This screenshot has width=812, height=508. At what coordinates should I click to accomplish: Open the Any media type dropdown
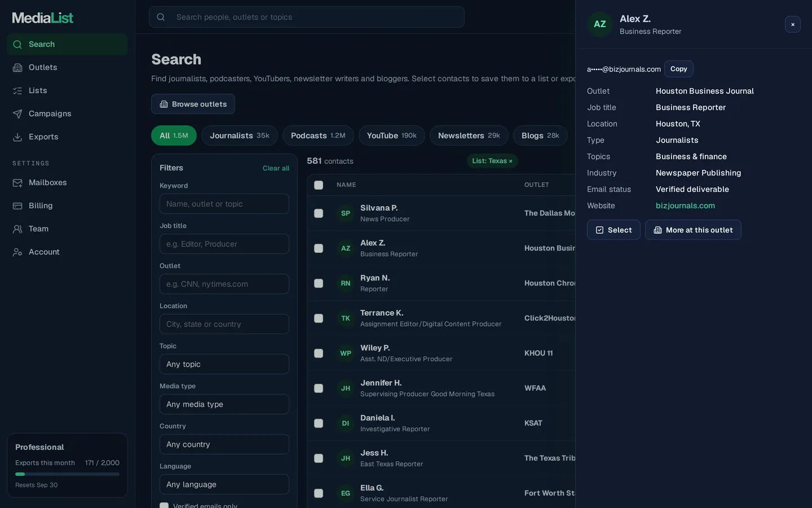224,404
